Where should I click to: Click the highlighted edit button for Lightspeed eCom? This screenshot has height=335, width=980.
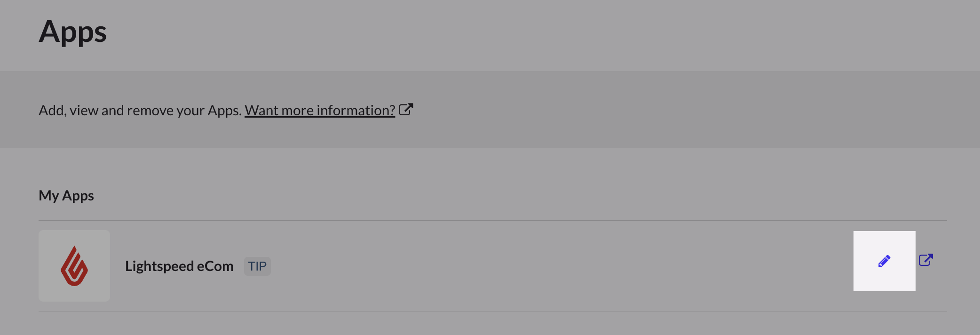[884, 261]
